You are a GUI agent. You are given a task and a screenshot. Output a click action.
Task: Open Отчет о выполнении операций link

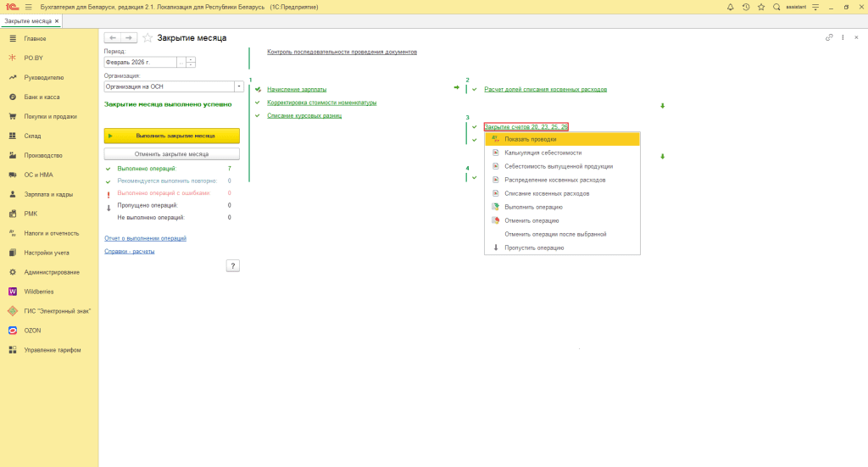145,238
